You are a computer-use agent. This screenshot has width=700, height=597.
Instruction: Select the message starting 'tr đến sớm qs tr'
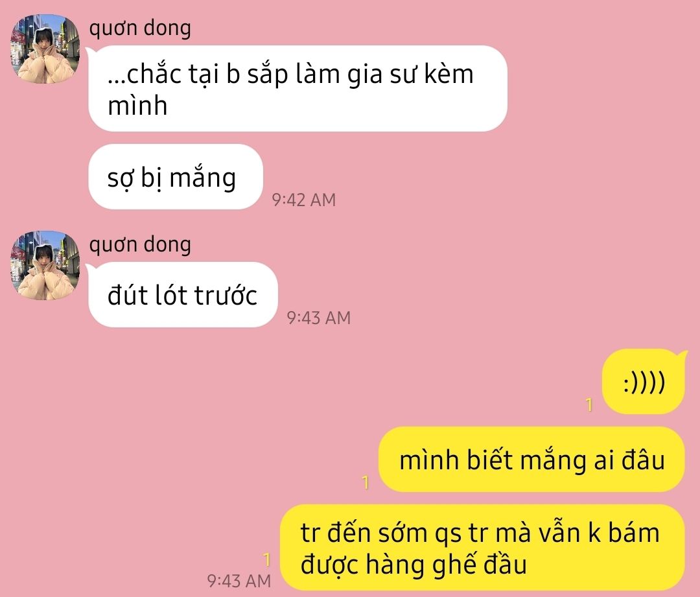[x=482, y=548]
